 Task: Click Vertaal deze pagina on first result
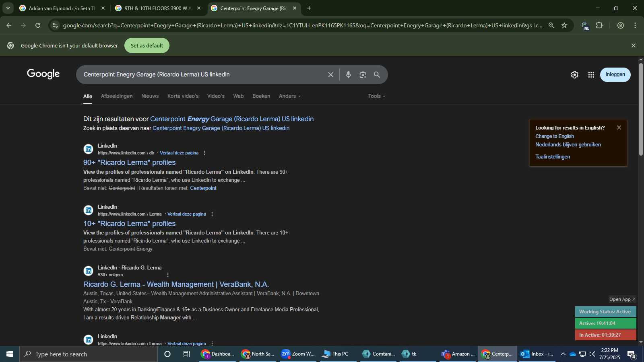tap(179, 153)
